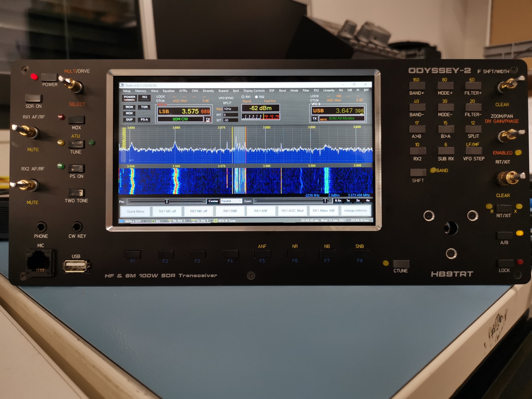Click the Pan slider handle
This screenshot has height=399, width=532.
167,202
